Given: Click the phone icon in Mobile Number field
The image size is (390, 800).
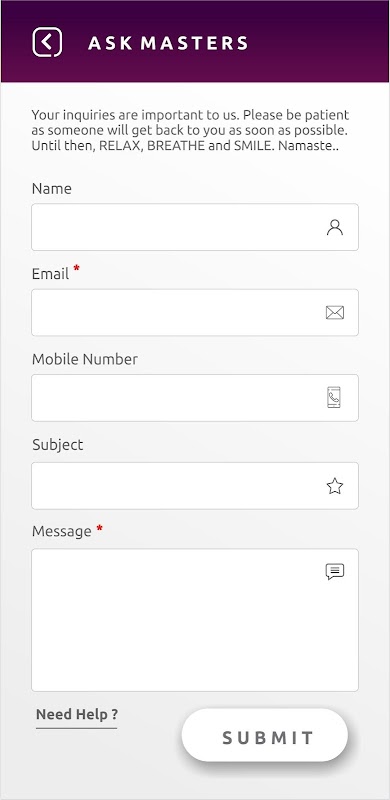Looking at the screenshot, I should (334, 397).
